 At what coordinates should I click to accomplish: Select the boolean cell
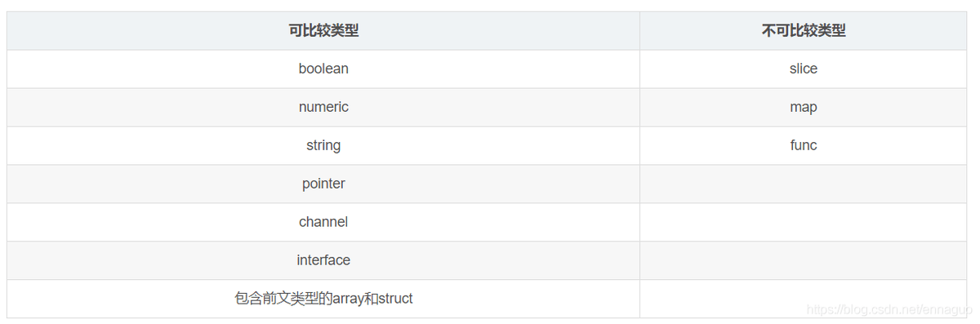point(323,69)
